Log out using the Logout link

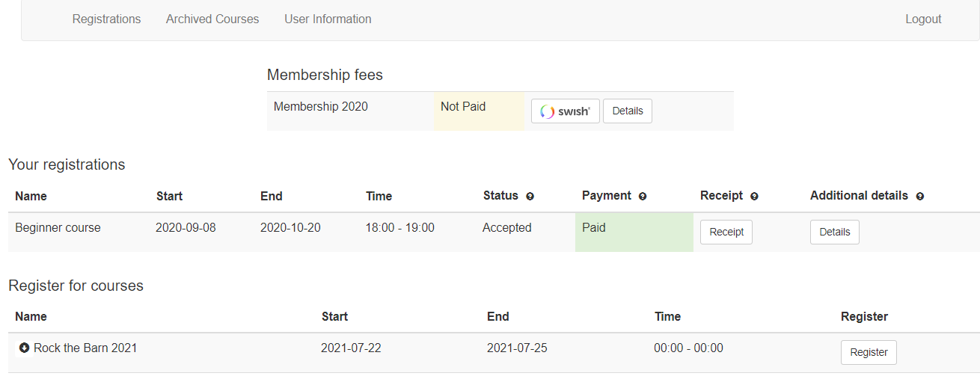pos(923,19)
